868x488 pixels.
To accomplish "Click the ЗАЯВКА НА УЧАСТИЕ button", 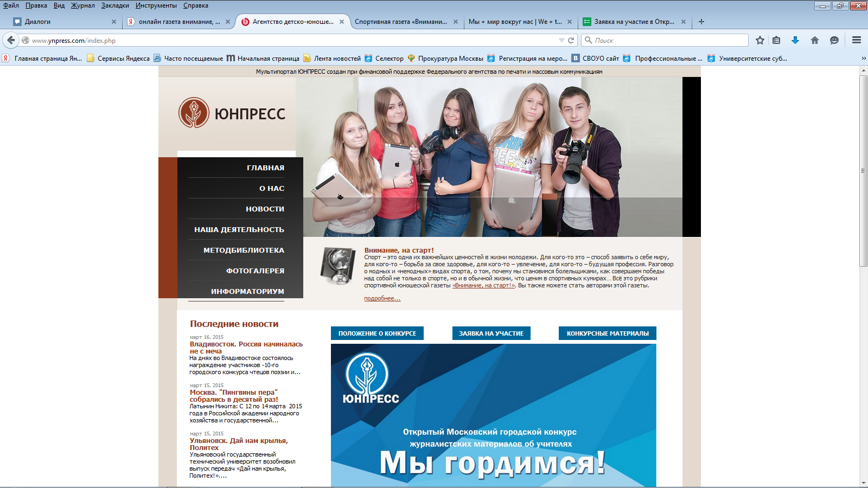I will click(491, 333).
